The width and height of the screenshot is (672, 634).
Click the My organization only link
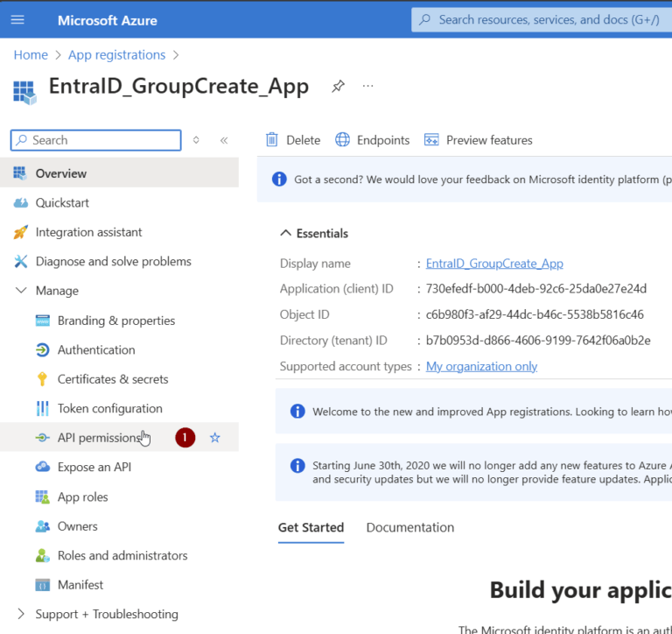[x=481, y=366]
